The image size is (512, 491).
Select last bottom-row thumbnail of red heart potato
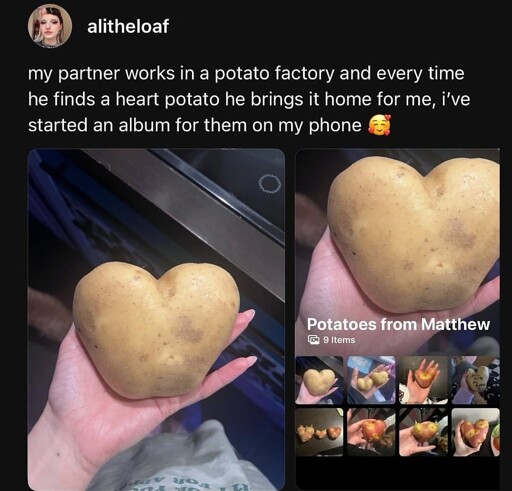[x=475, y=432]
